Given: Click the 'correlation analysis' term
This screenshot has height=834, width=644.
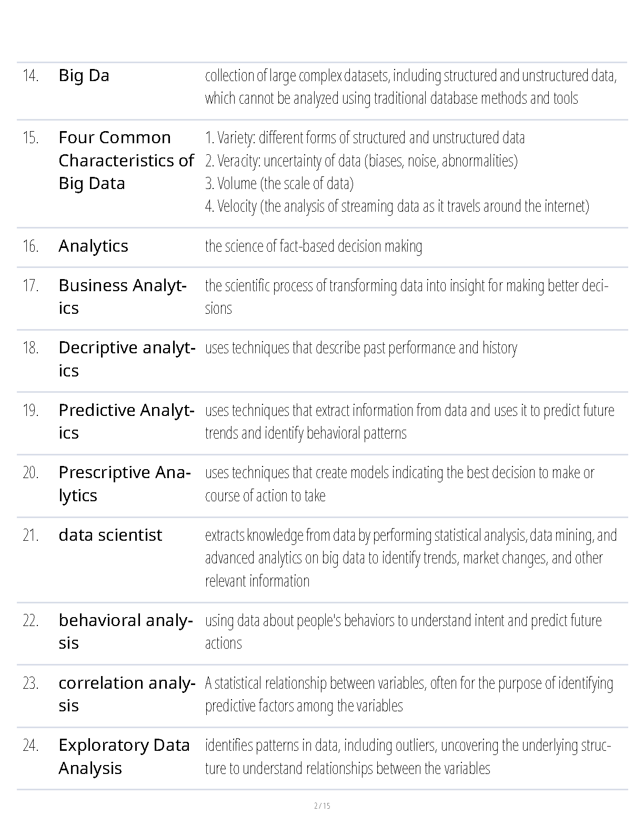Looking at the screenshot, I should point(126,693).
